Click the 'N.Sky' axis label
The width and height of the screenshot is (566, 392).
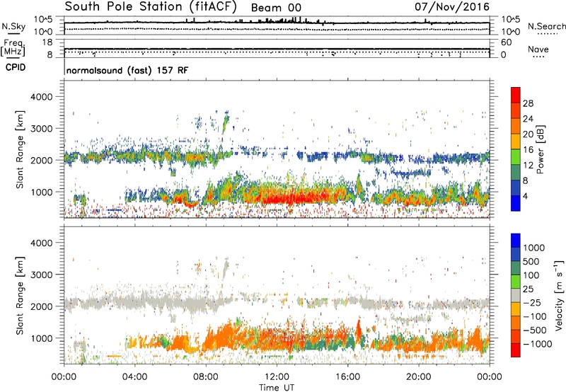(13, 26)
